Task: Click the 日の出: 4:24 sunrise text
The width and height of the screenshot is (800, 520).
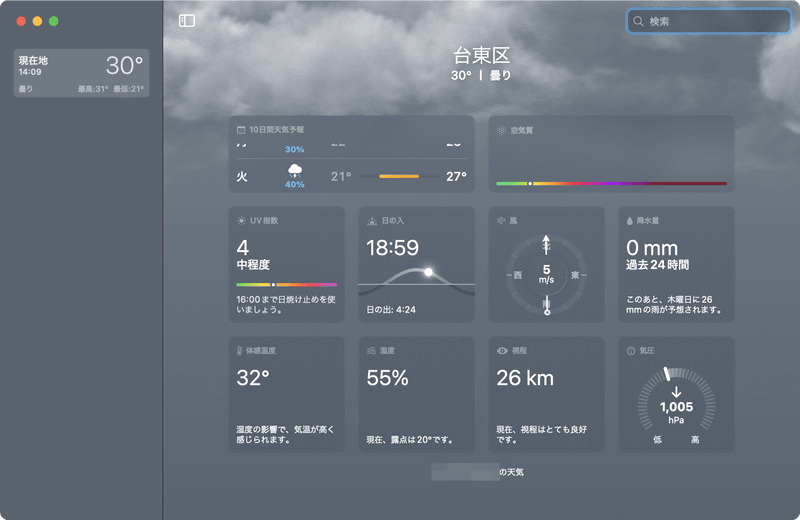Action: [391, 310]
